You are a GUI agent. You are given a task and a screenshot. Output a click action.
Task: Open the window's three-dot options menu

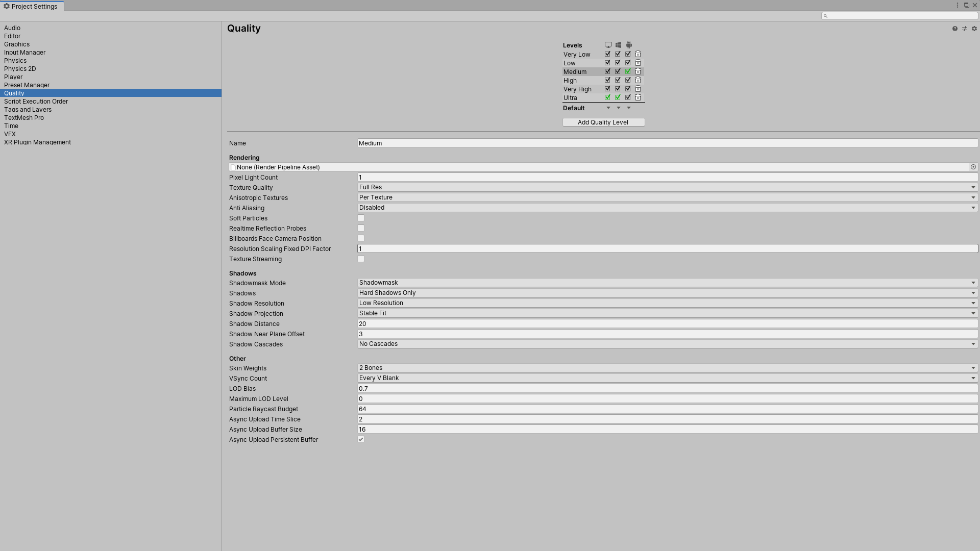click(958, 5)
